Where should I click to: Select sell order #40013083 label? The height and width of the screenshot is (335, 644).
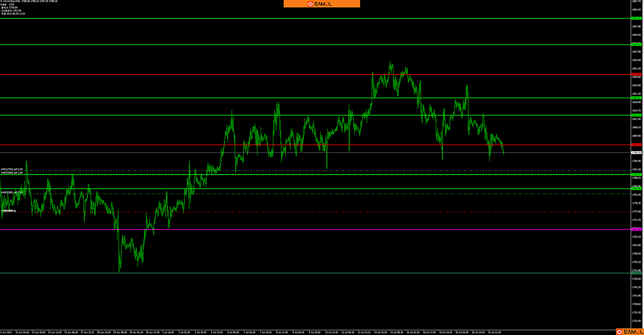(x=12, y=192)
